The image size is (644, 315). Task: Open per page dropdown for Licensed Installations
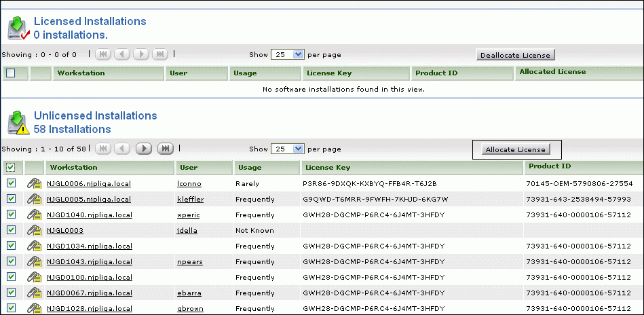pyautogui.click(x=288, y=54)
